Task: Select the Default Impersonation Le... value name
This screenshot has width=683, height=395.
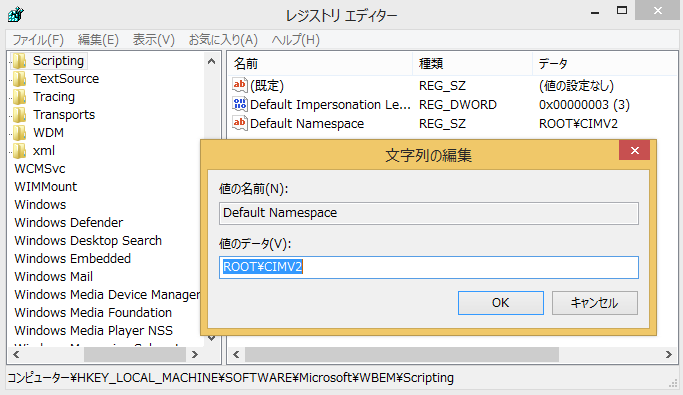Action: pos(330,105)
